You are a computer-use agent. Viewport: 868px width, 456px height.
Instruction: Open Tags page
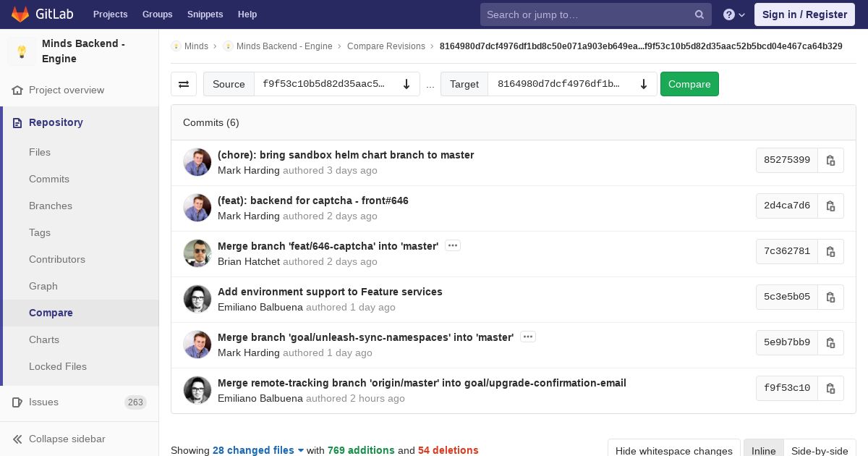pyautogui.click(x=40, y=232)
